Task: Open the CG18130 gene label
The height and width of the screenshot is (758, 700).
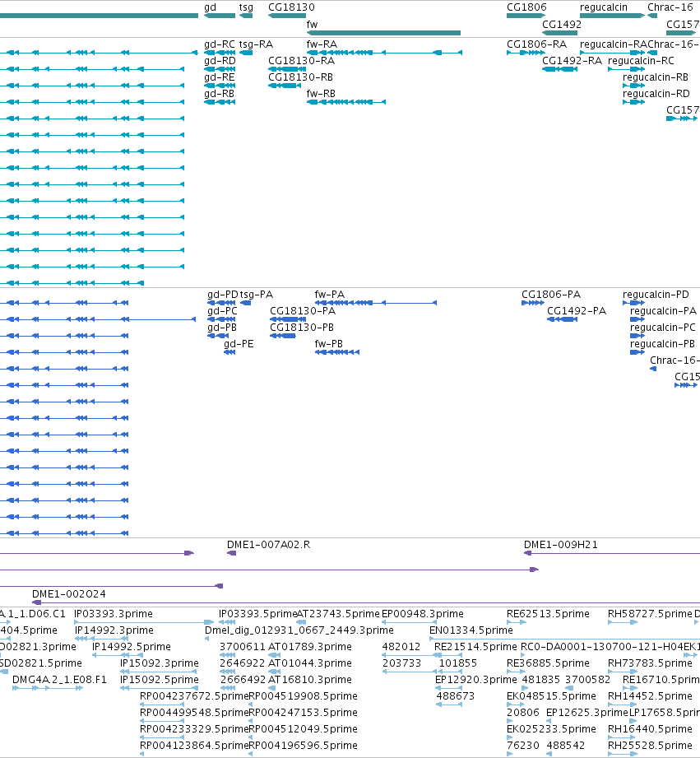Action: (291, 7)
